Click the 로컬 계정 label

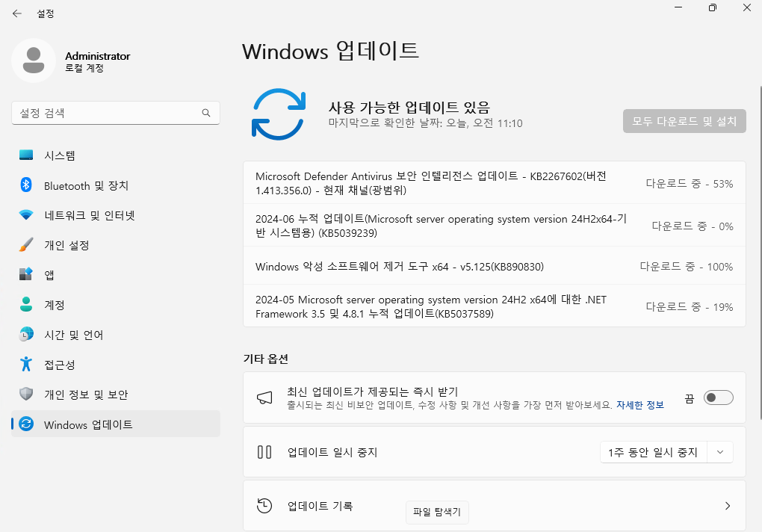[x=84, y=68]
